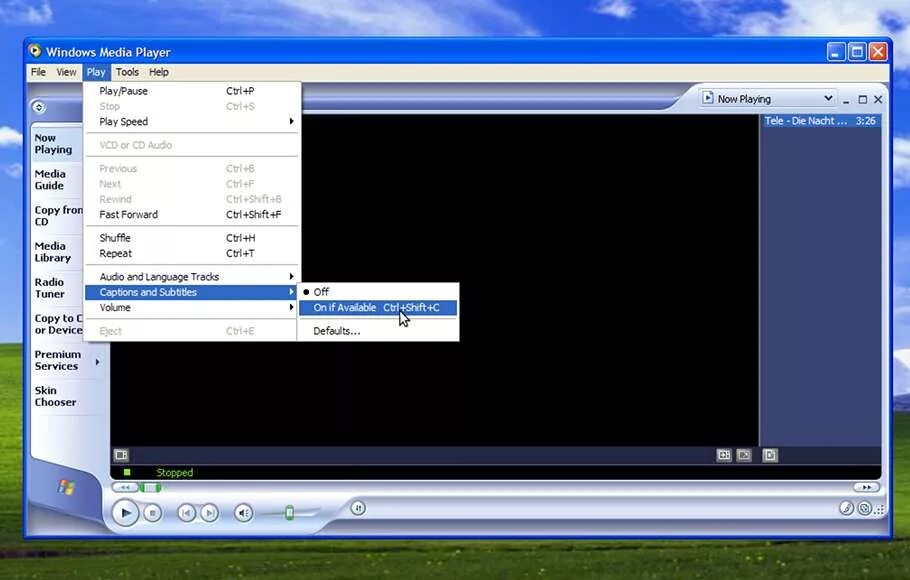This screenshot has width=910, height=580.
Task: Open captions Defaults... dialog
Action: pyautogui.click(x=378, y=331)
